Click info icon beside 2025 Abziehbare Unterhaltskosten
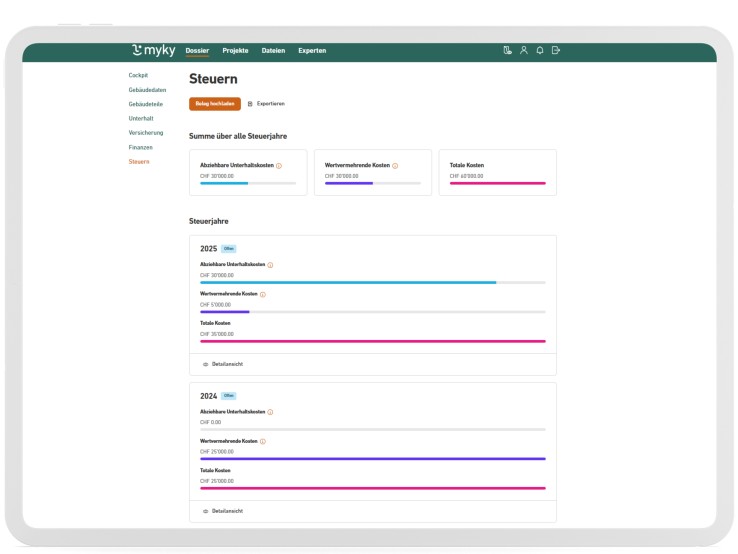 270,265
